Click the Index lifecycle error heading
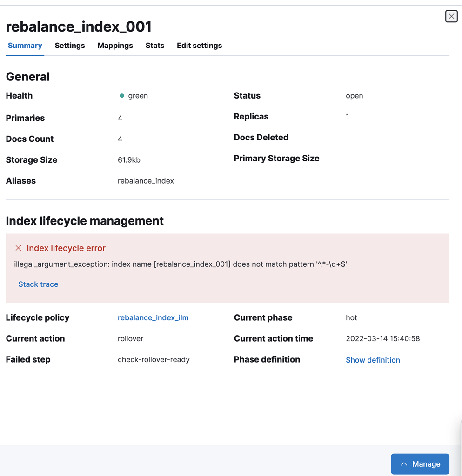The width and height of the screenshot is (462, 476). click(x=66, y=248)
